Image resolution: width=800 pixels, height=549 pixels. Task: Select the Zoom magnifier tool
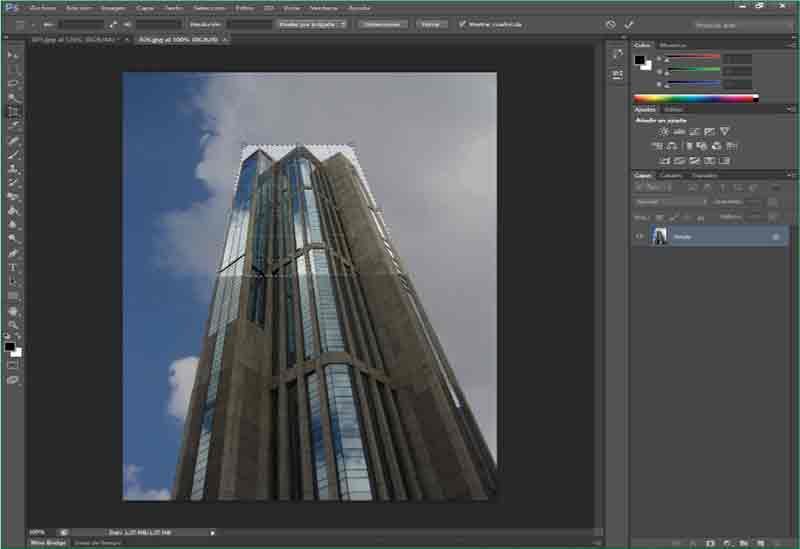(13, 325)
